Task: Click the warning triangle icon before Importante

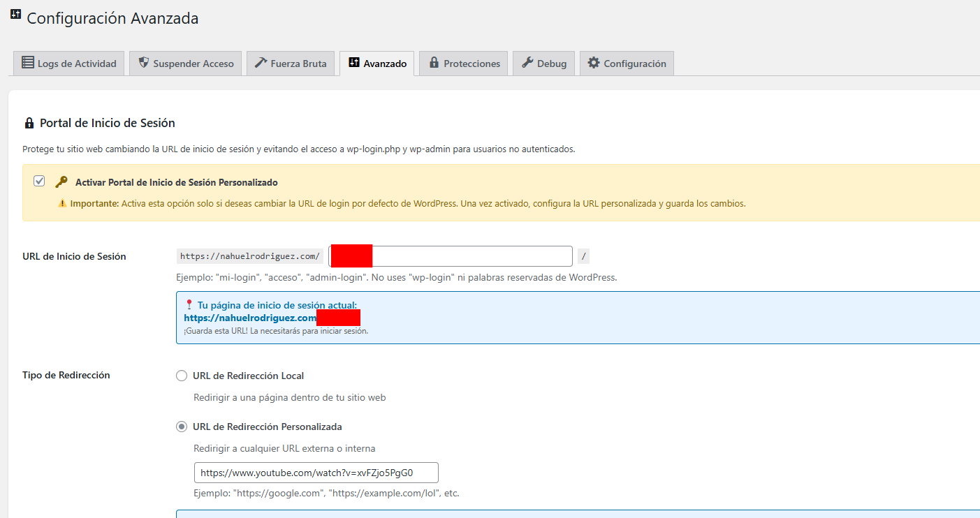Action: [63, 204]
